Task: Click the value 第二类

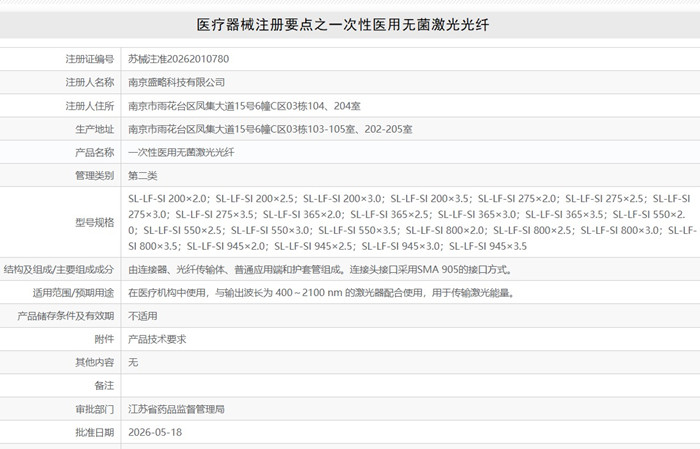Action: (x=143, y=175)
